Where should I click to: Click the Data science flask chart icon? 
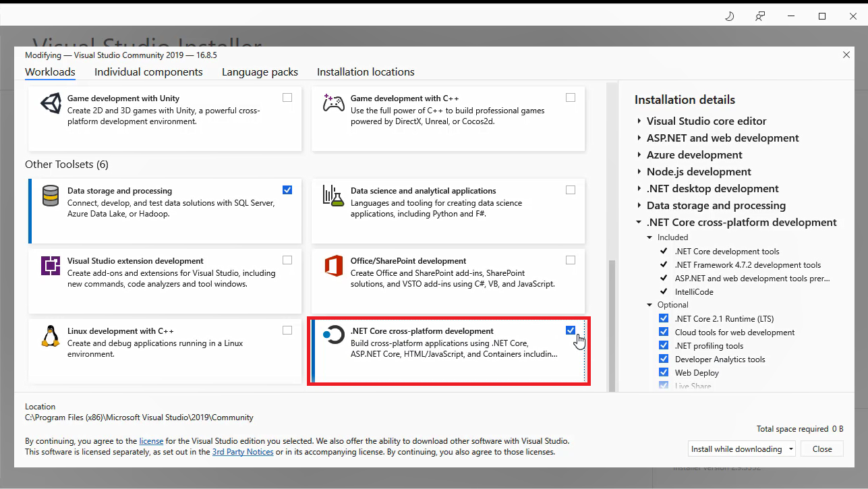(x=333, y=196)
